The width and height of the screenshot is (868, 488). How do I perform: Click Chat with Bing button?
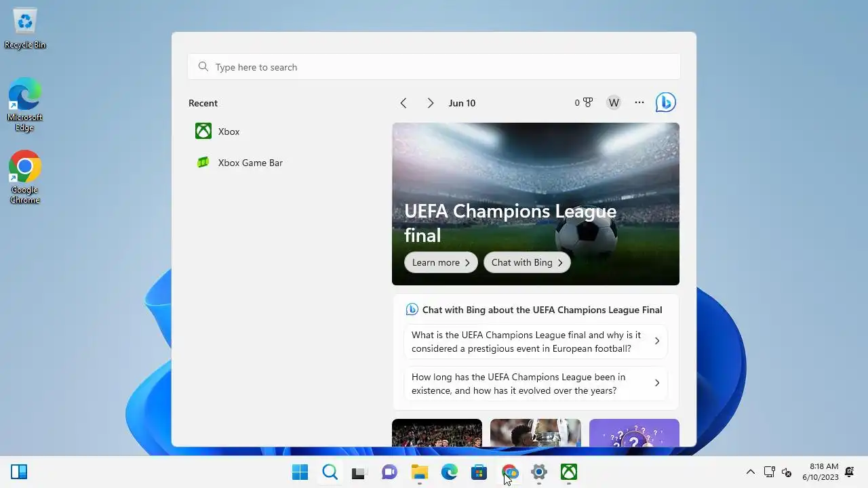tap(527, 262)
